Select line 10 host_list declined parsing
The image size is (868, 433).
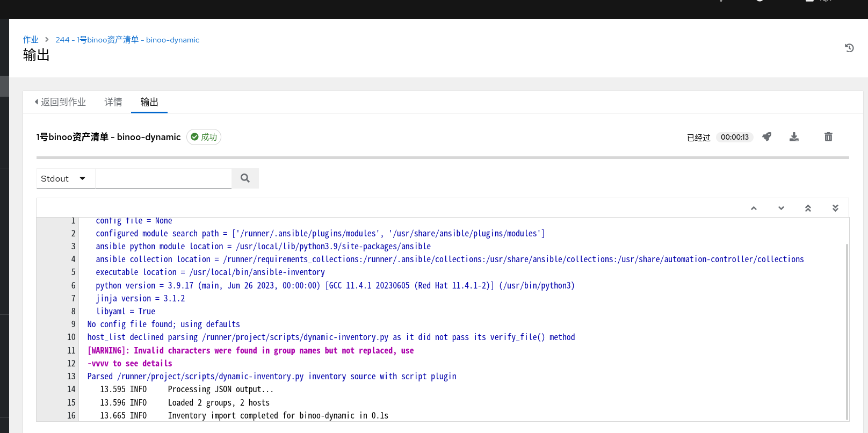point(331,337)
